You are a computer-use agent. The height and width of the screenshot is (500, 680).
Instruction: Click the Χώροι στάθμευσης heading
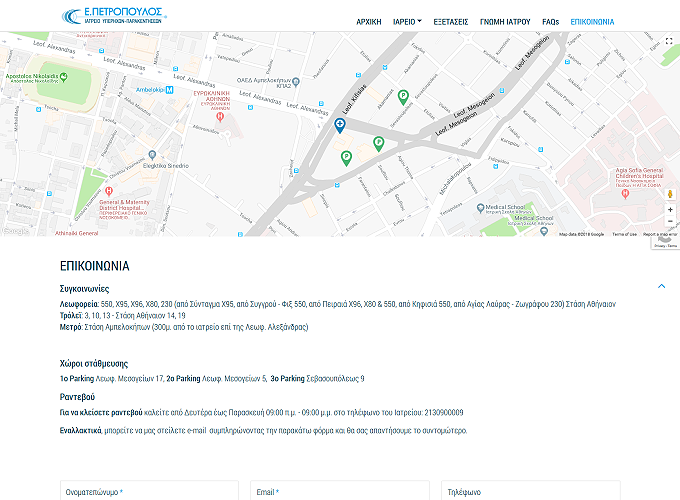pos(94,363)
